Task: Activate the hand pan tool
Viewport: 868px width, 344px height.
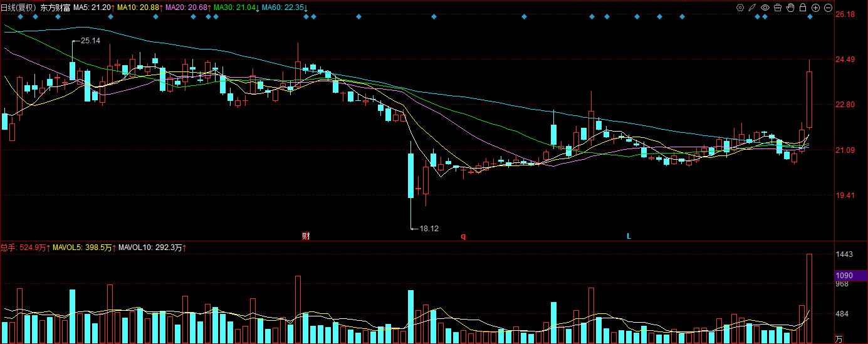Action: click(x=790, y=8)
